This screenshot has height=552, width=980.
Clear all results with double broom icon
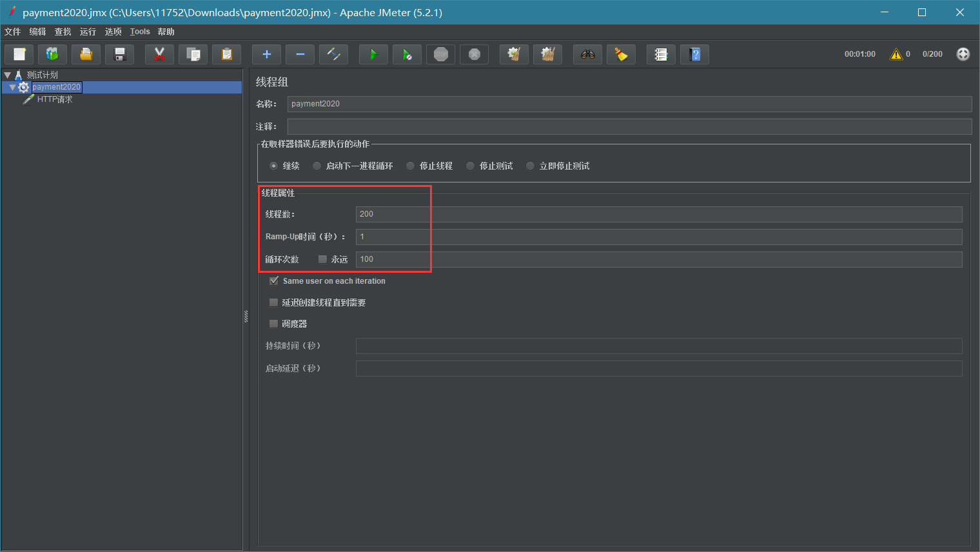tap(548, 54)
